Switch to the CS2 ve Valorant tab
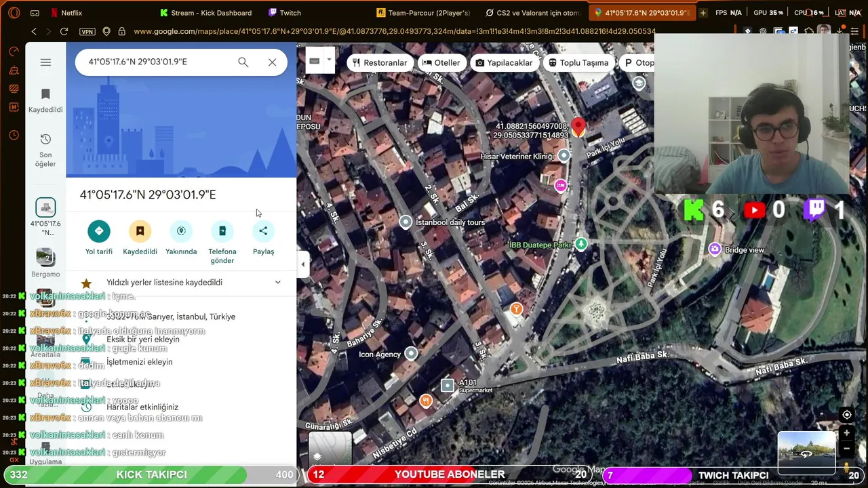Image resolution: width=868 pixels, height=488 pixels. (534, 12)
